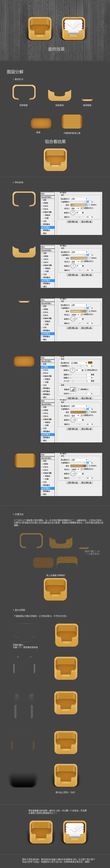Image resolution: width=110 pixels, height=868 pixels.
Task: Click 复位为默认值 in the small strip gradient dialog
Action: (x=86, y=328)
